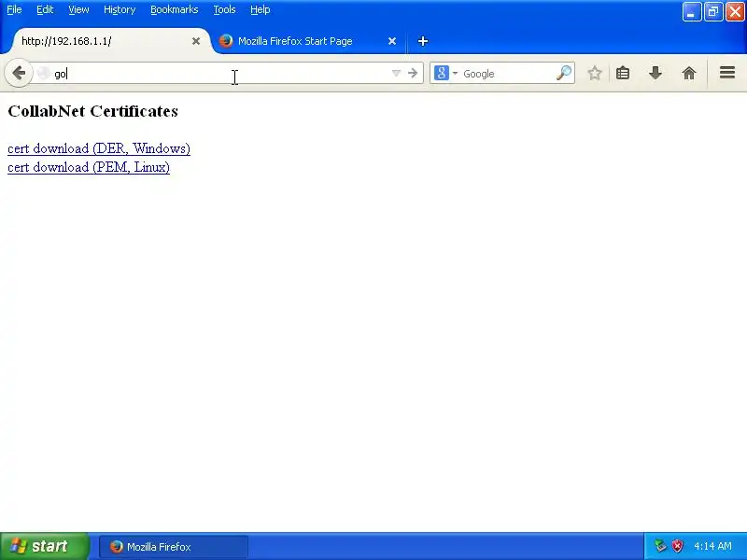Click the Firefox logo on Start Page tab
Viewport: 747px width, 560px height.
pyautogui.click(x=226, y=41)
